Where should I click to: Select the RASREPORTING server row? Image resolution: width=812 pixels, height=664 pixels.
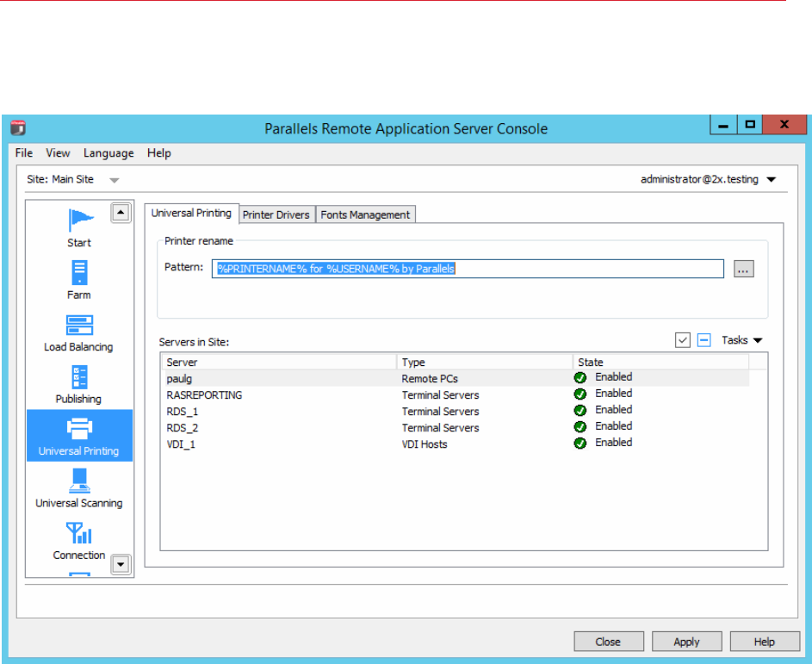(x=456, y=394)
